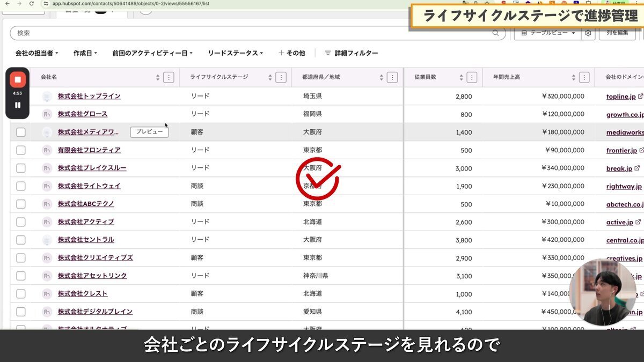Click the プレビュー button
Image resolution: width=644 pixels, height=362 pixels.
tap(149, 131)
